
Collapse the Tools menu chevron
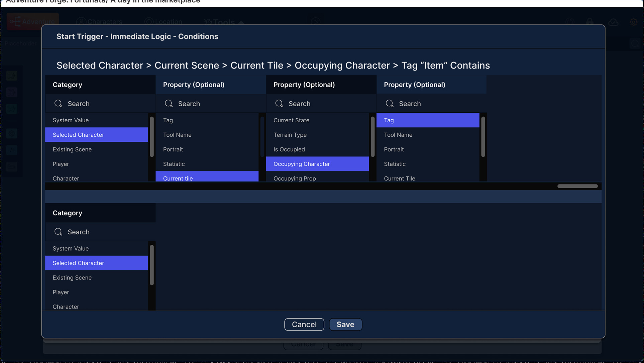(241, 21)
